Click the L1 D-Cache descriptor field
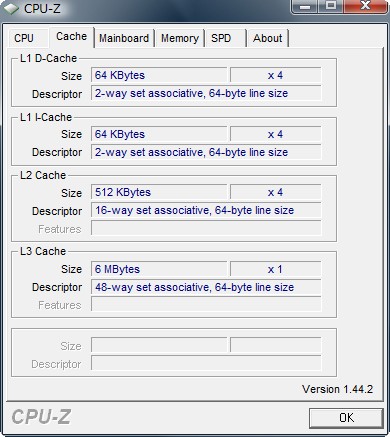 tap(206, 93)
